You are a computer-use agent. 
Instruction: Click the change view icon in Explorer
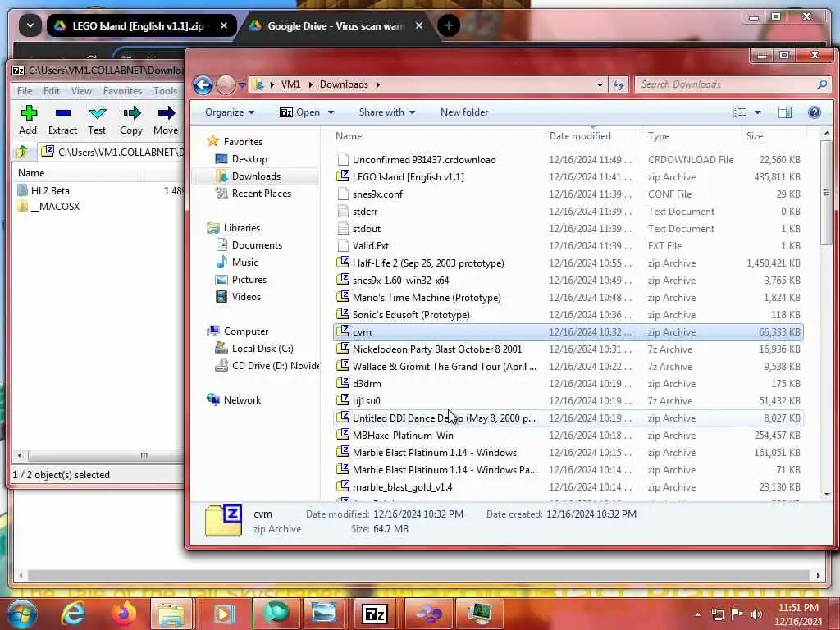tap(740, 112)
